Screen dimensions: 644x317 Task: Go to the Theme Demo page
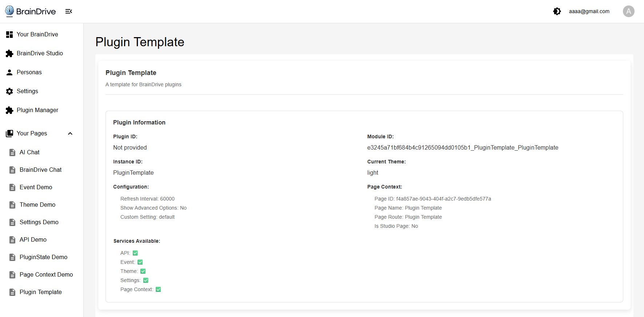coord(37,205)
